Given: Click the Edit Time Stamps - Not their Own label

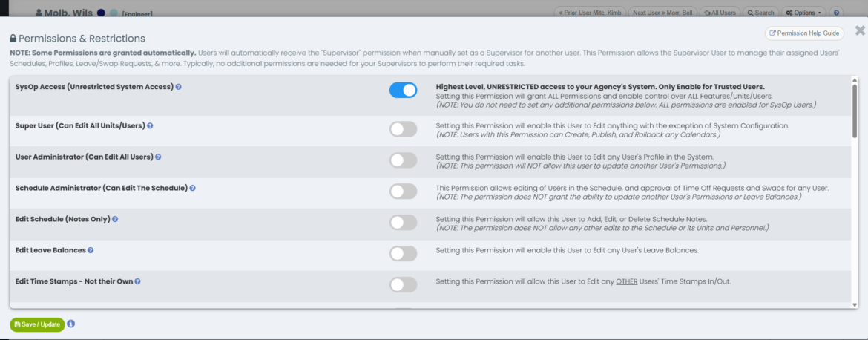Looking at the screenshot, I should coord(74,281).
